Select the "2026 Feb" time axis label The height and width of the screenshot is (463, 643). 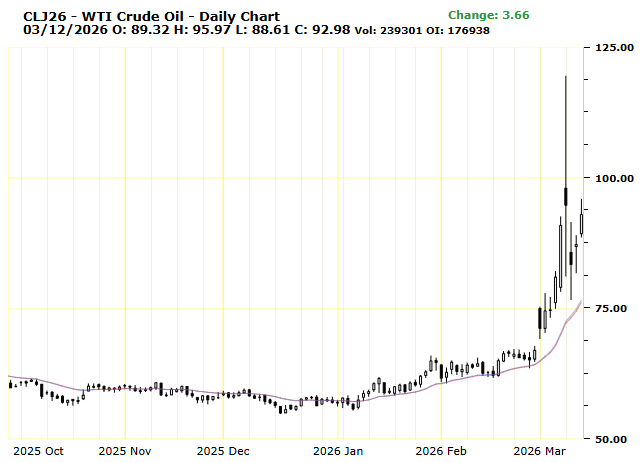[x=441, y=451]
